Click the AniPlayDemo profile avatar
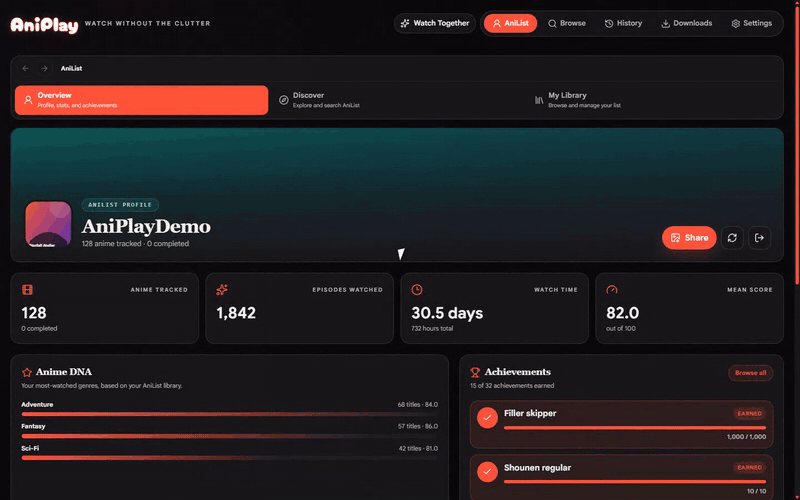 pos(48,224)
